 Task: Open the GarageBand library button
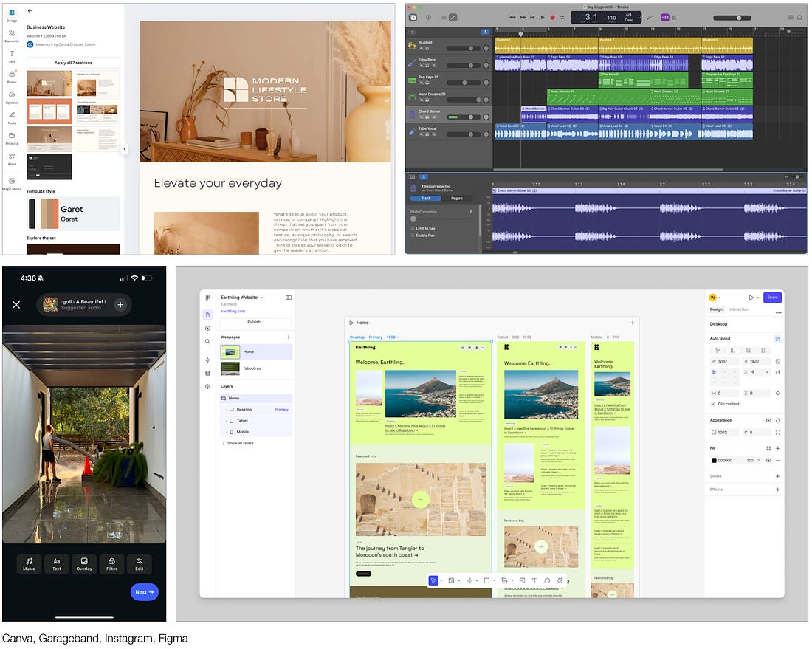413,17
